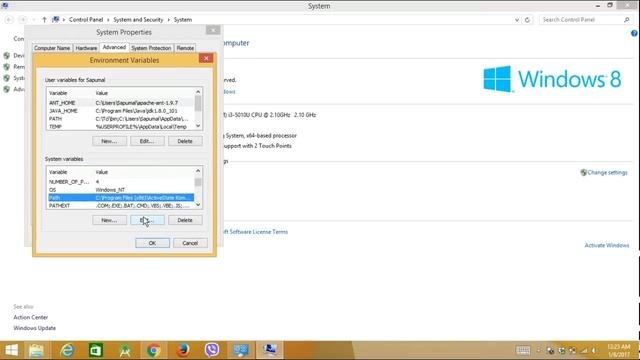Click shield icon beside the 'Syst' link
Image resolution: width=640 pixels, height=360 pixels.
point(7,78)
